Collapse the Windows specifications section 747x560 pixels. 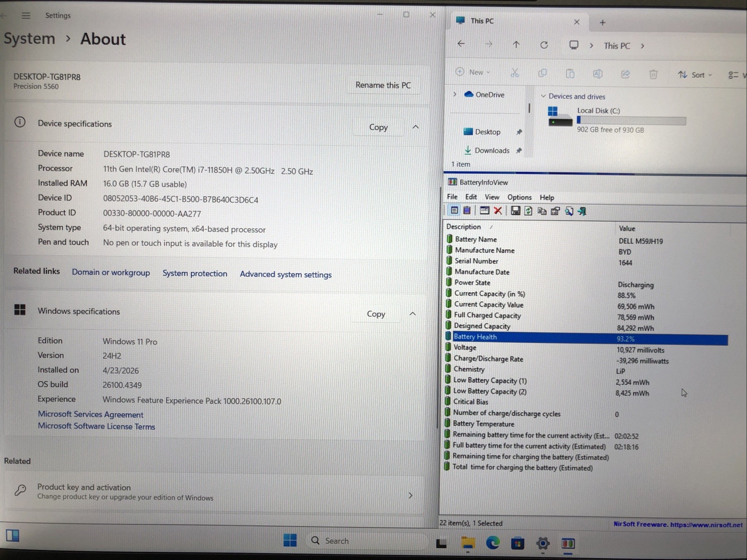[413, 314]
